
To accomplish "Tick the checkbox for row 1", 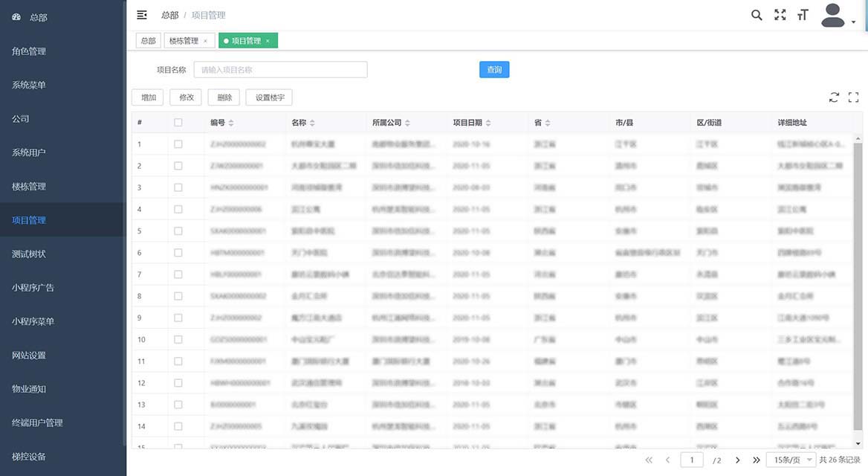I will tap(178, 144).
